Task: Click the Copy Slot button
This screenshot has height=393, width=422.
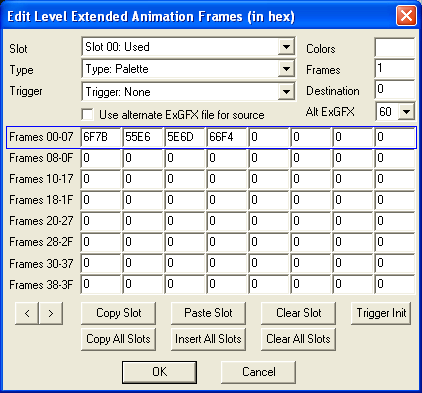Action: [x=118, y=313]
